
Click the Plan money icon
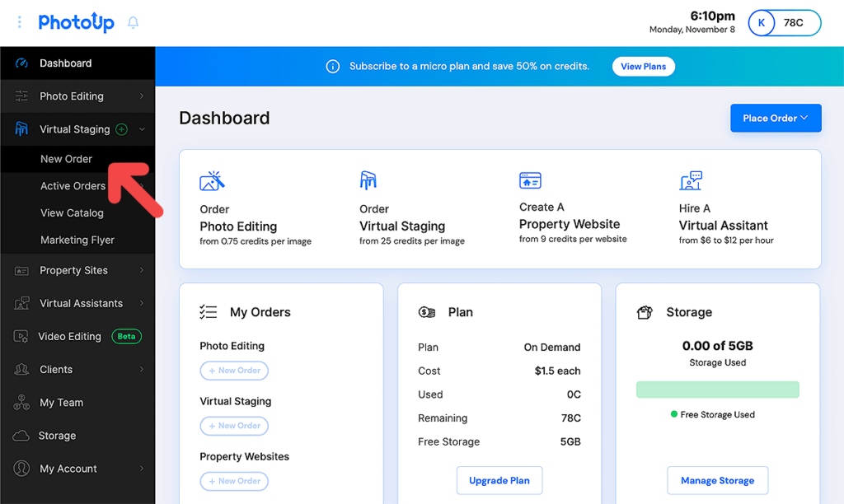pyautogui.click(x=427, y=312)
